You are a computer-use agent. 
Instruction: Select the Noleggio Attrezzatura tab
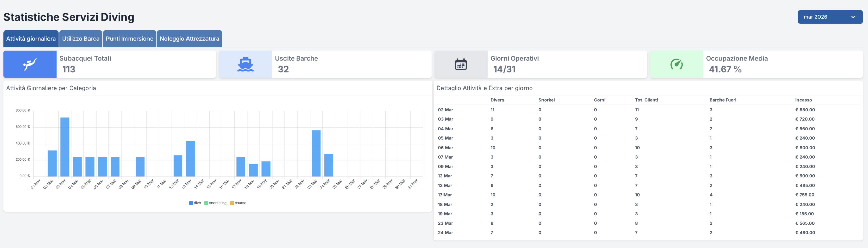189,39
